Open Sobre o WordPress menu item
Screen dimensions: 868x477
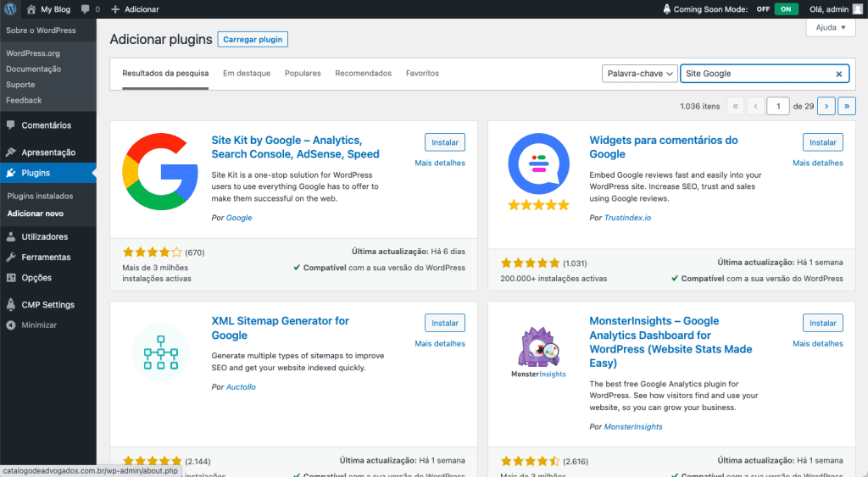tap(41, 31)
